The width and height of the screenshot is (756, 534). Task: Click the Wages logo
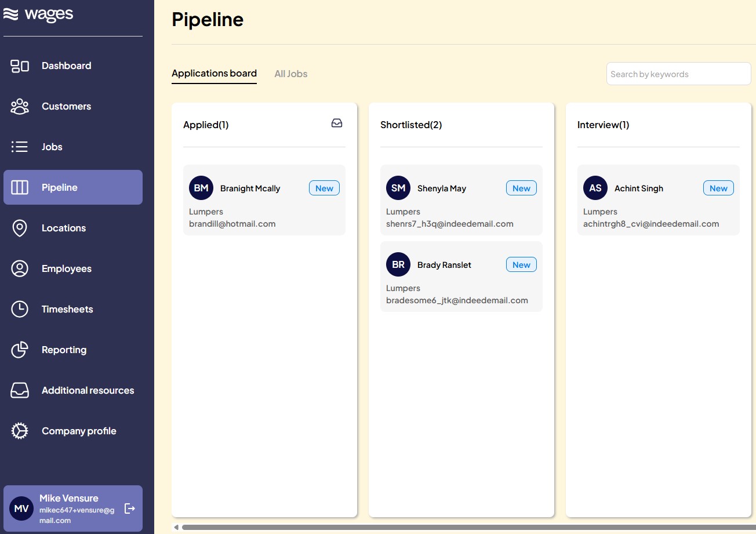click(x=39, y=15)
